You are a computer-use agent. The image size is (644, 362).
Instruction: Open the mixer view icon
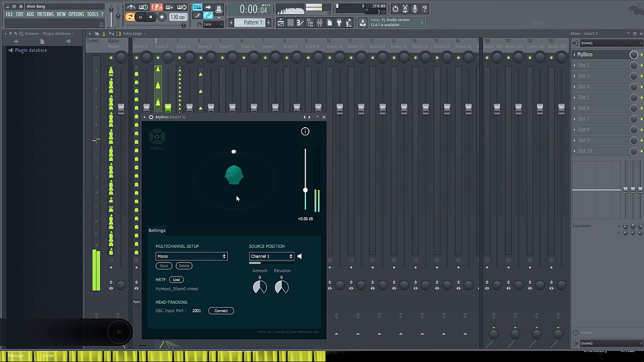(x=319, y=23)
